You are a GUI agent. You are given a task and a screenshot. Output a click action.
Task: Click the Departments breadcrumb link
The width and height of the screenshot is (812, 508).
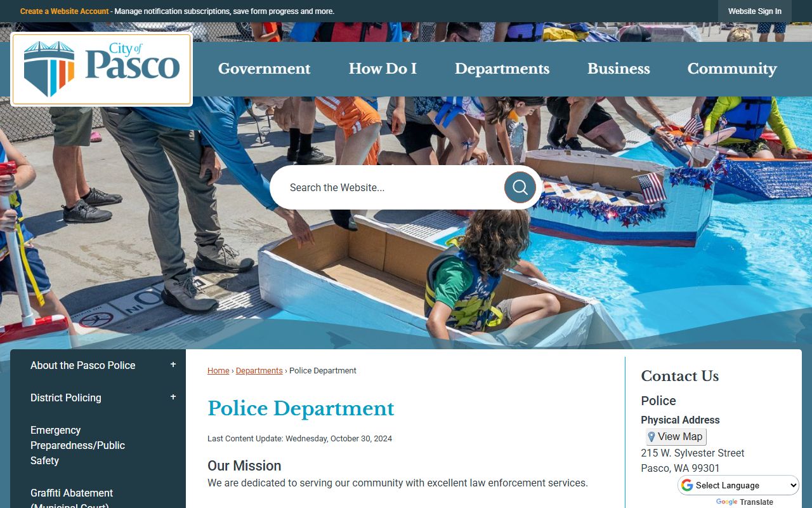[259, 370]
